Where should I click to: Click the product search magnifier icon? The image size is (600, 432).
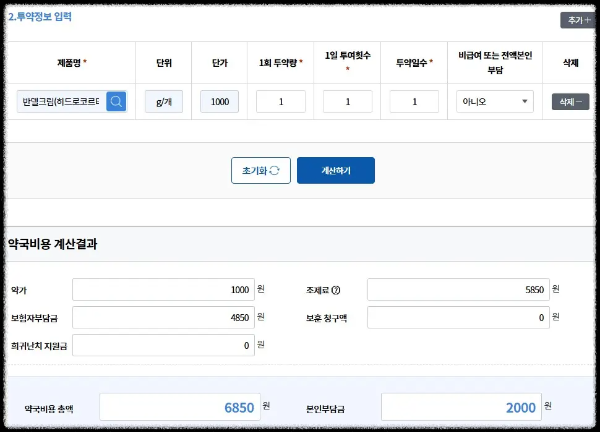pyautogui.click(x=116, y=101)
